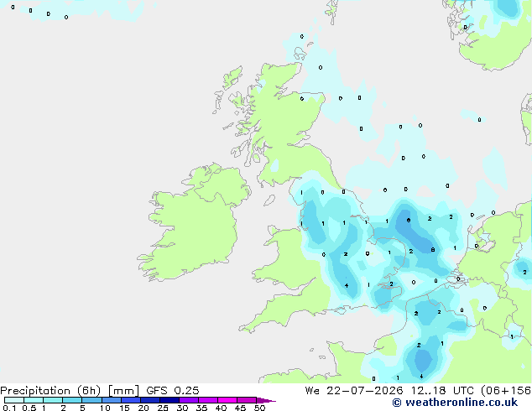Click the [mm] unit label
Image resolution: width=532 pixels, height=411 pixels.
[123, 391]
